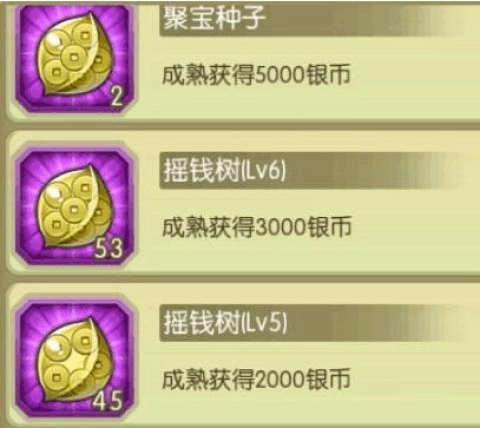Click the 摇钱树(Lv5) name label
The width and height of the screenshot is (480, 428).
point(225,323)
